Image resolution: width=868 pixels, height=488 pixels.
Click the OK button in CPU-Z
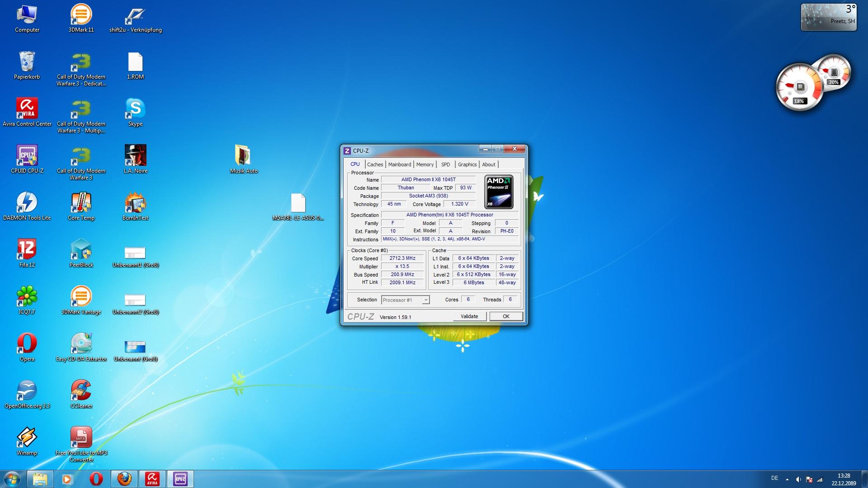506,316
